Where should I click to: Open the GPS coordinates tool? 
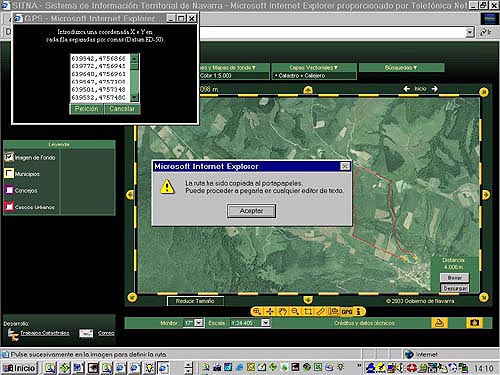(x=347, y=311)
